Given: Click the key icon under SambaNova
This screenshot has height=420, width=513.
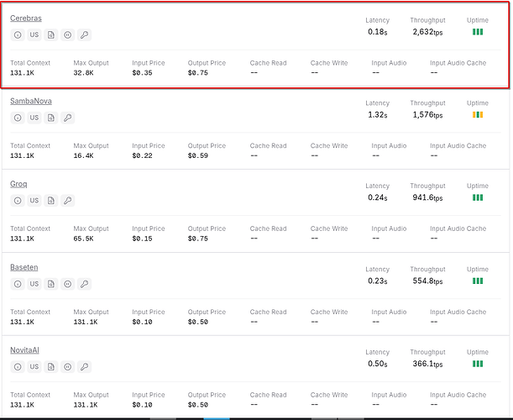Looking at the screenshot, I should pos(68,118).
